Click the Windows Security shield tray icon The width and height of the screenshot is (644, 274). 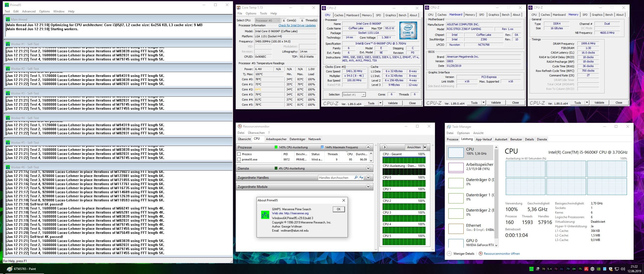point(611,269)
